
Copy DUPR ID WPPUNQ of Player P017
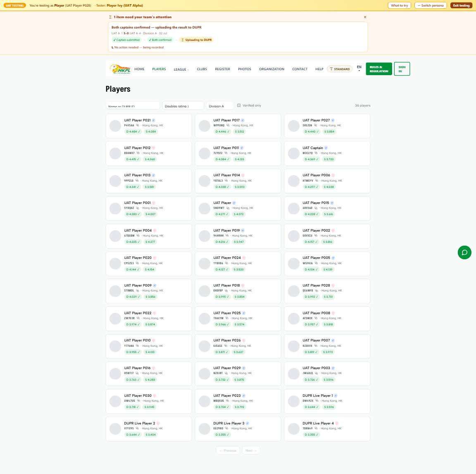tap(228, 125)
